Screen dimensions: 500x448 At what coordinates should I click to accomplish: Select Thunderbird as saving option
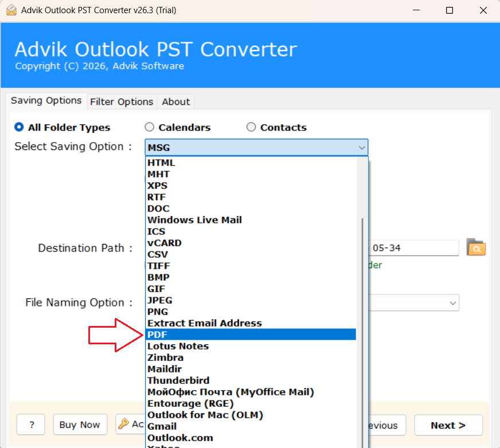pos(251,381)
